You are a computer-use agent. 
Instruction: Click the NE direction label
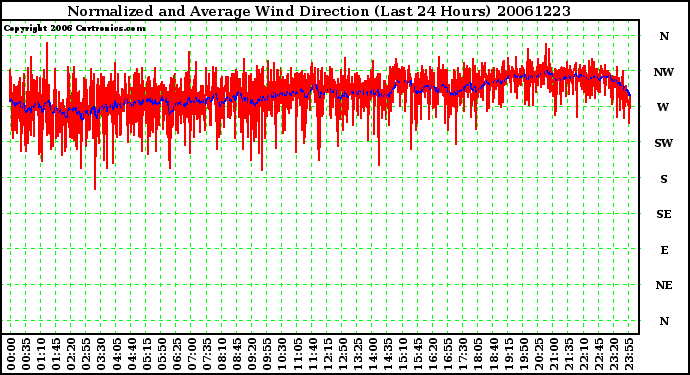point(664,285)
